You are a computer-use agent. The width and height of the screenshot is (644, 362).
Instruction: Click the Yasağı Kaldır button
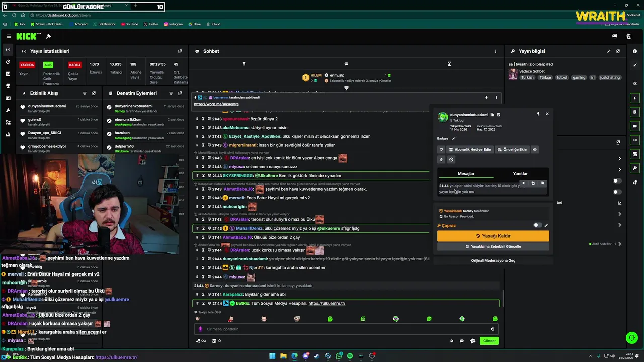pyautogui.click(x=493, y=236)
